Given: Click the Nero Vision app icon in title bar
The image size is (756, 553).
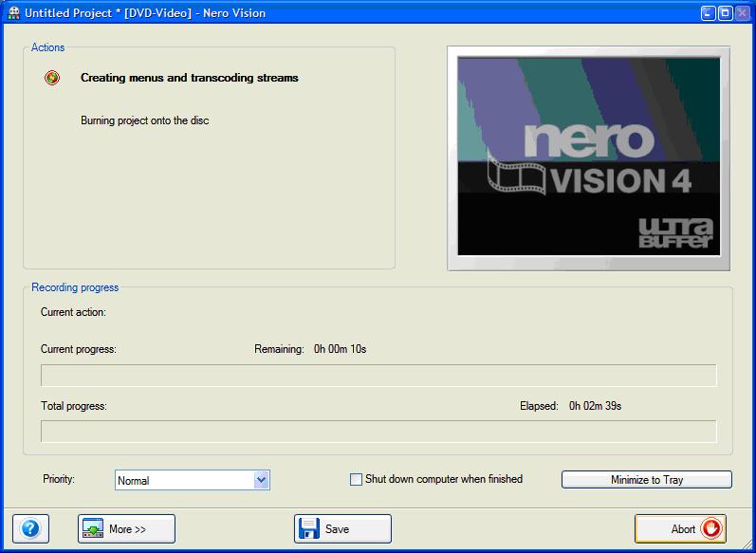Looking at the screenshot, I should point(14,13).
